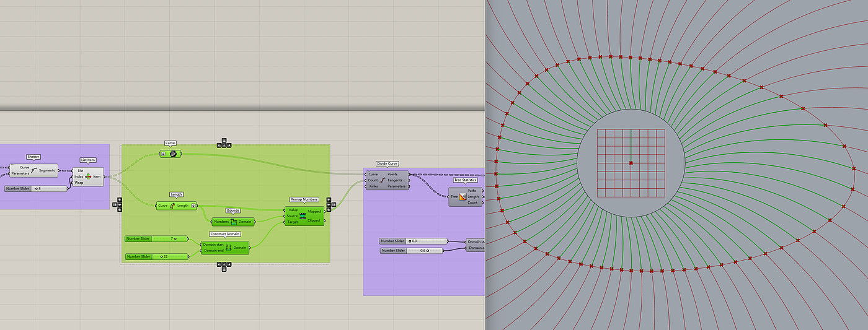The height and width of the screenshot is (330, 868).
Task: Click the Number Slider showing value 0.6
Action: 412,250
